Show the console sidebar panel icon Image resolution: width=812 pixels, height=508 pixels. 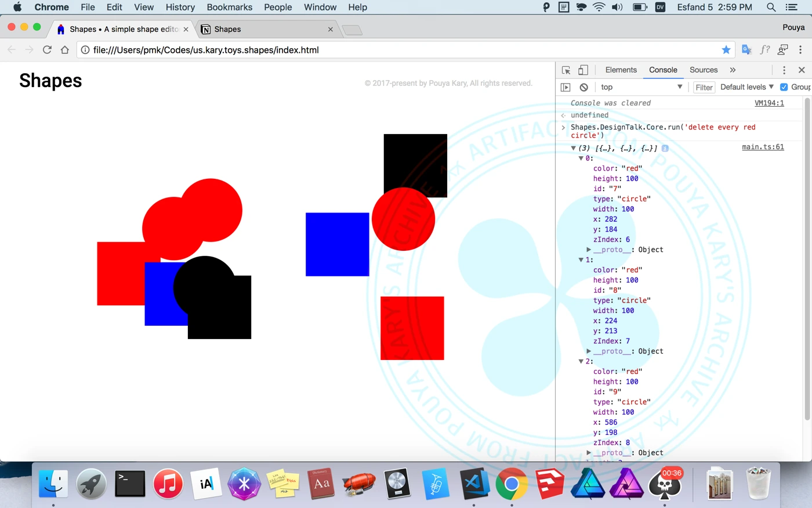(x=565, y=87)
